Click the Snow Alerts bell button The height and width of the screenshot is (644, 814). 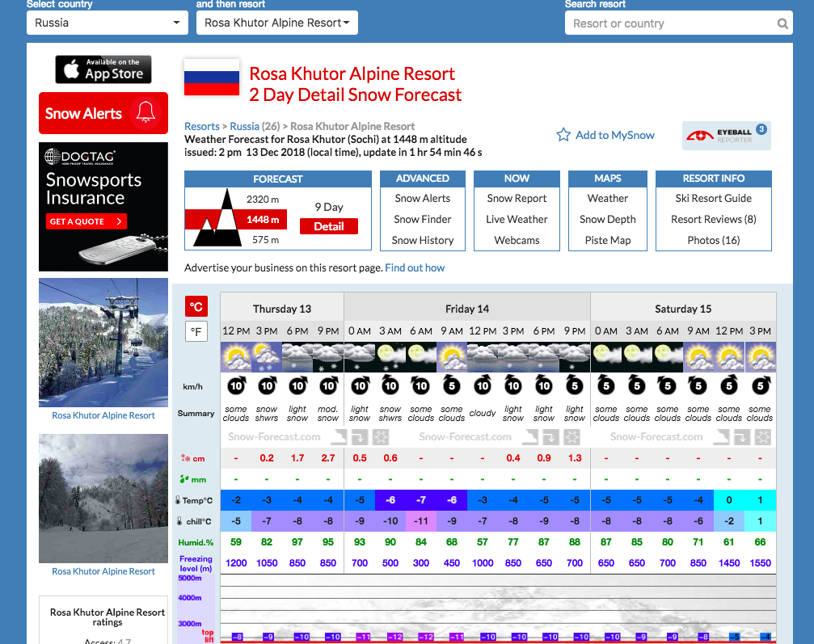(103, 113)
